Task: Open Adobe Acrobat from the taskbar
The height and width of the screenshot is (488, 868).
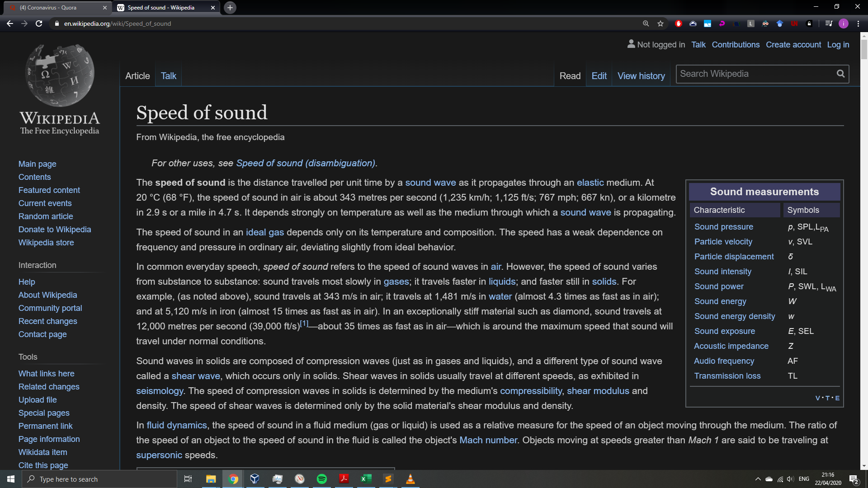Action: [x=344, y=479]
